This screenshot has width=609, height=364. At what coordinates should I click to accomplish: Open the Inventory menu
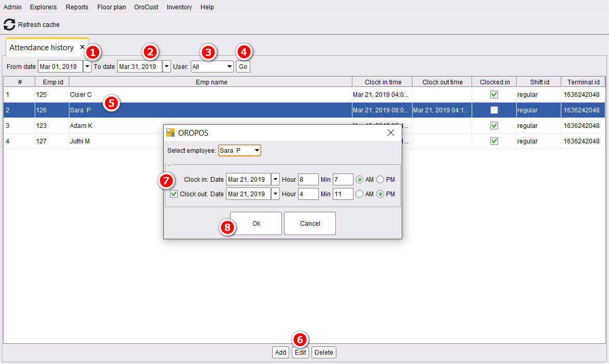(179, 7)
